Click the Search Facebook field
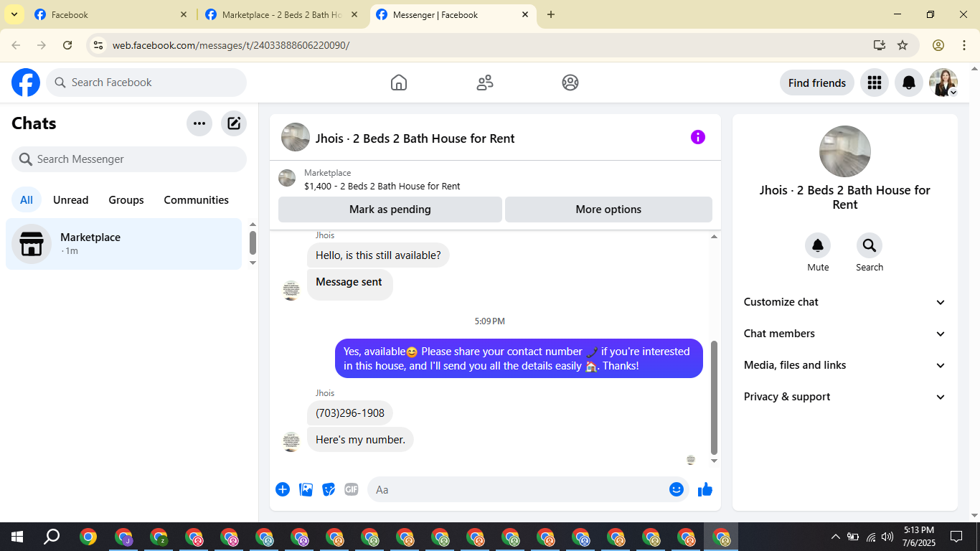Screen dimensions: 980x551 point(146,83)
